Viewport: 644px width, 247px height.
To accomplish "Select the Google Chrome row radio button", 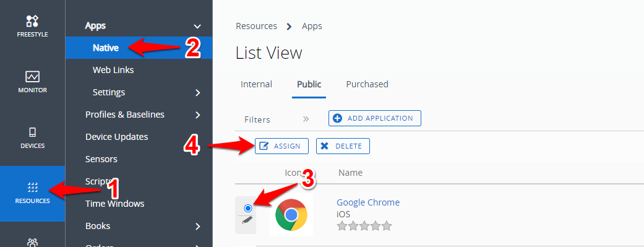I will 247,209.
